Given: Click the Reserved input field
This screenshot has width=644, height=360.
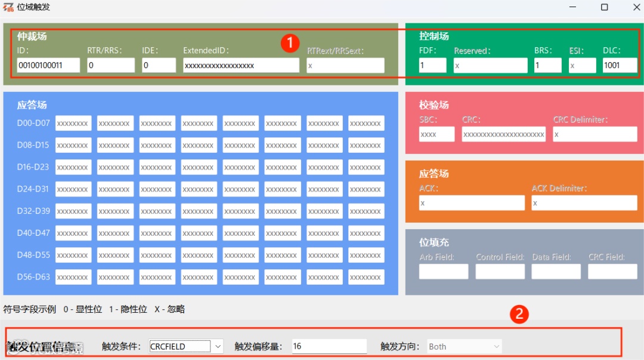Looking at the screenshot, I should click(490, 66).
